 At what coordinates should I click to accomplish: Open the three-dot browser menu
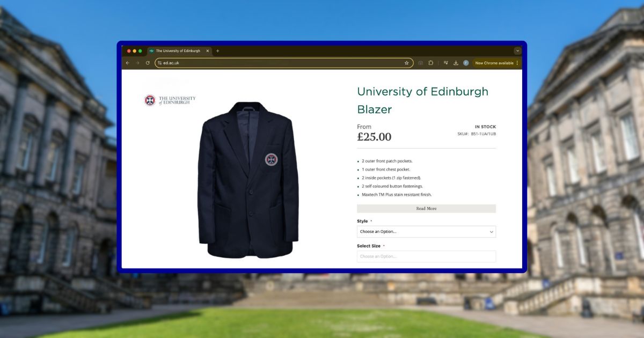click(x=516, y=63)
